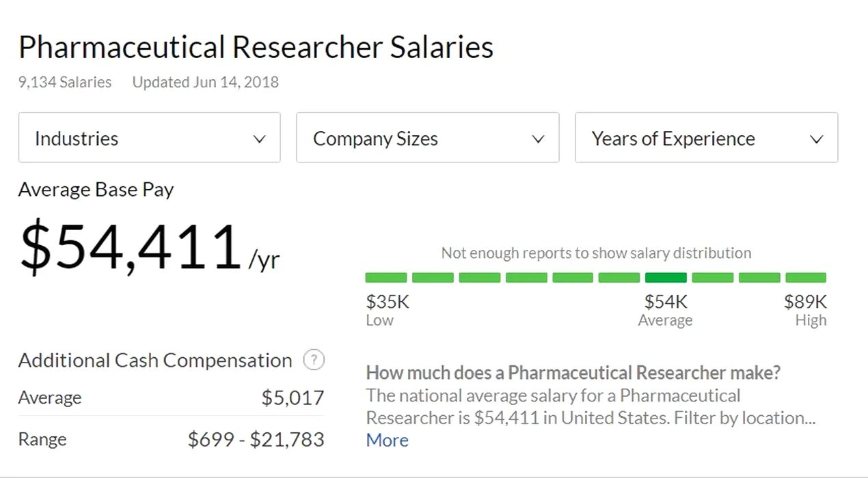This screenshot has width=868, height=478.
Task: Click the $35K Low salary label
Action: pos(388,302)
